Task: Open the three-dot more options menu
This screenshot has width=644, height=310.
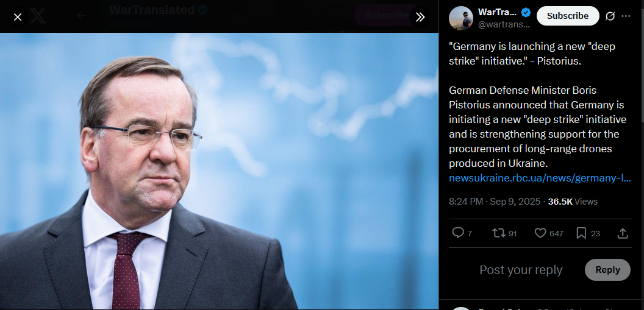Action: pos(626,16)
